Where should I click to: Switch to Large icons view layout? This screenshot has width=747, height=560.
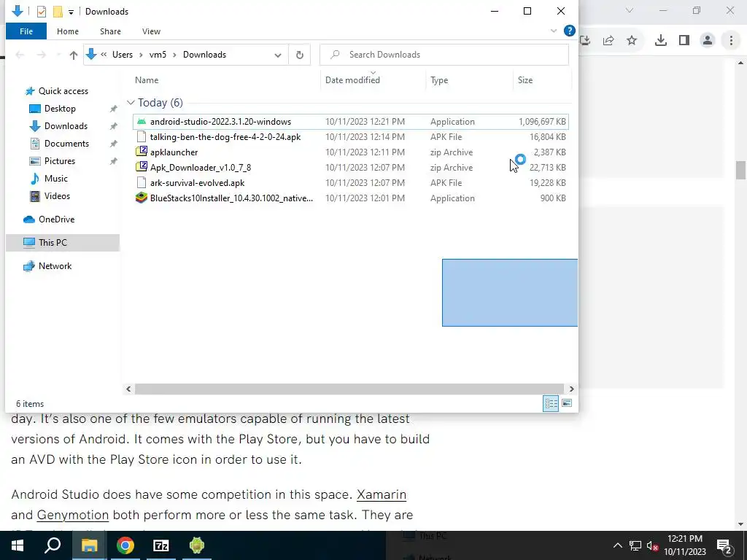click(x=566, y=403)
